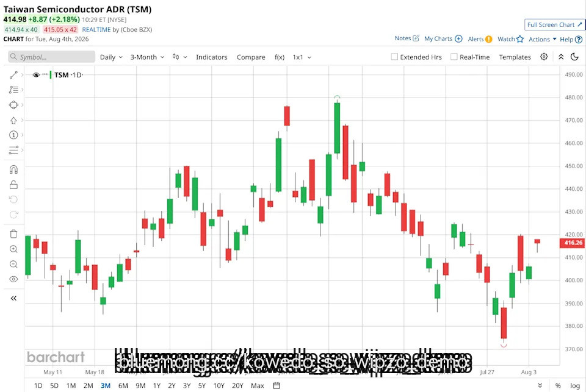Open the 1x1 grid layout dropdown
The image size is (586, 392).
pos(302,57)
